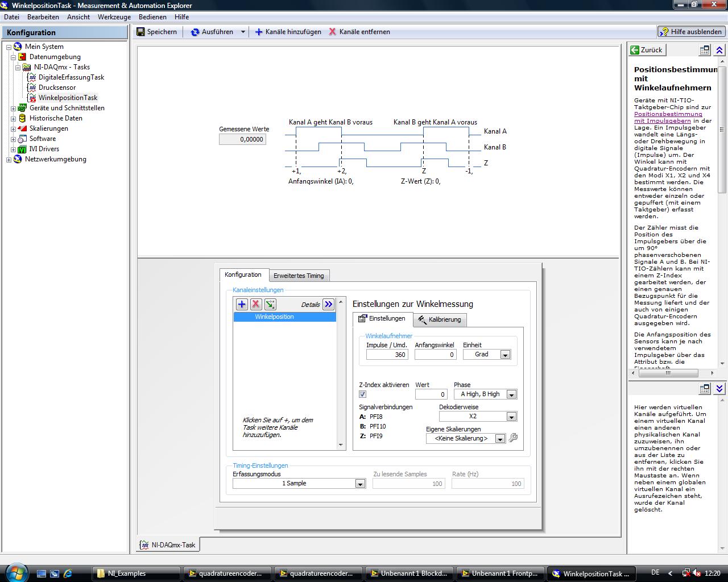Select the Konfiguration tab
Screen dimensions: 728x582
[x=243, y=275]
